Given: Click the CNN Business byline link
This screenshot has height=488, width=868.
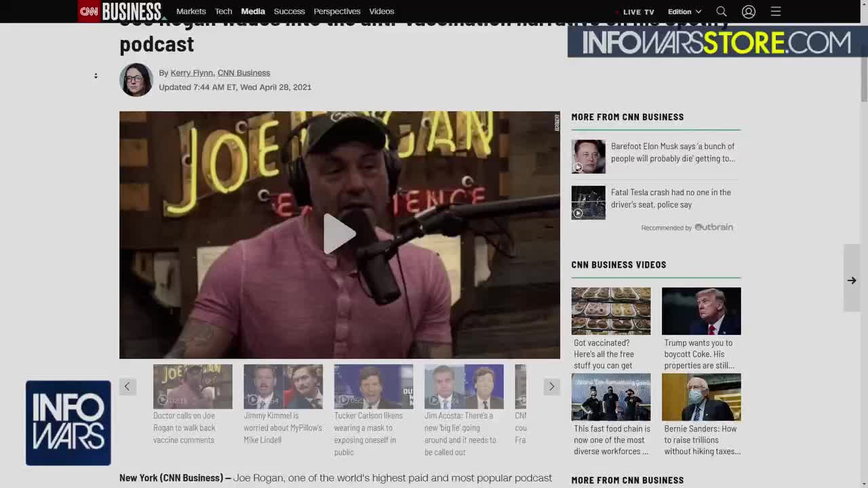Looking at the screenshot, I should 243,73.
